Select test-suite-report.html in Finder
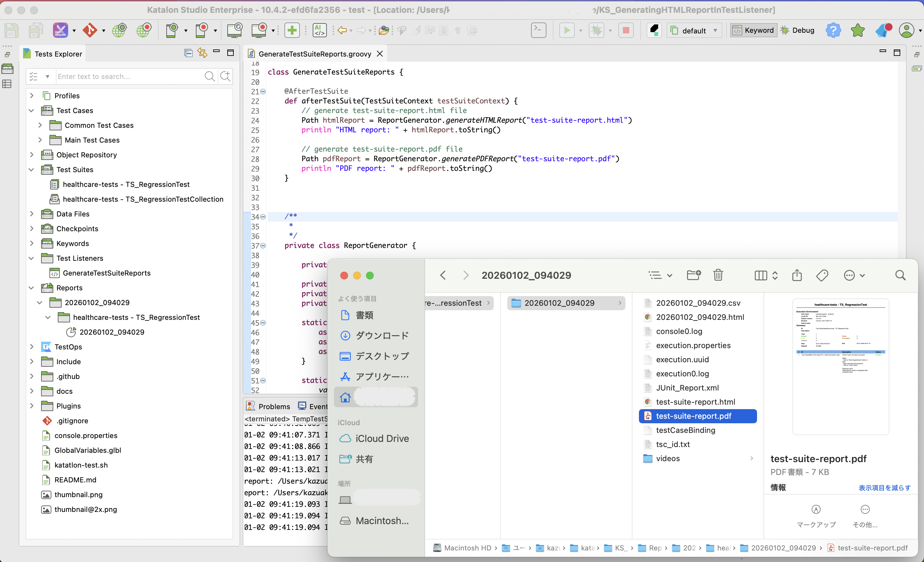Viewport: 924px width, 562px height. [x=695, y=402]
